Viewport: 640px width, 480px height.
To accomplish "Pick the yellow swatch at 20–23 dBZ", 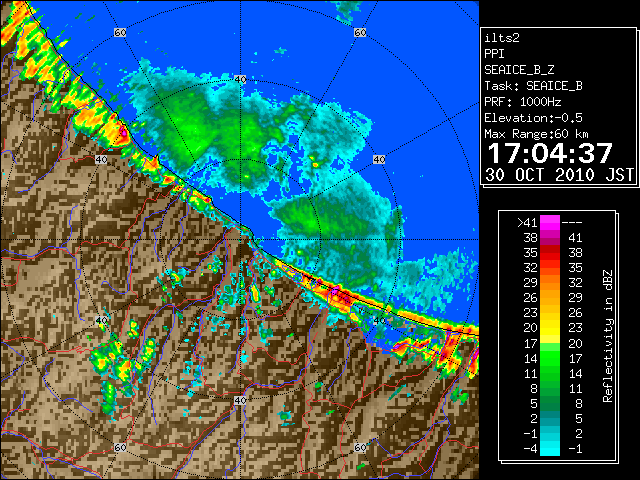I will click(x=550, y=328).
